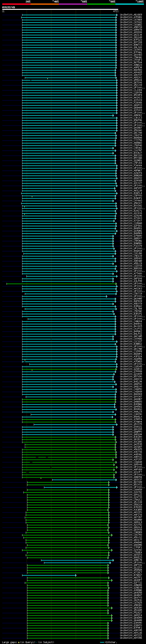Select the UniRef100_C1C1G7 hit
Screen dimensions: 146x644
pos(131,342)
